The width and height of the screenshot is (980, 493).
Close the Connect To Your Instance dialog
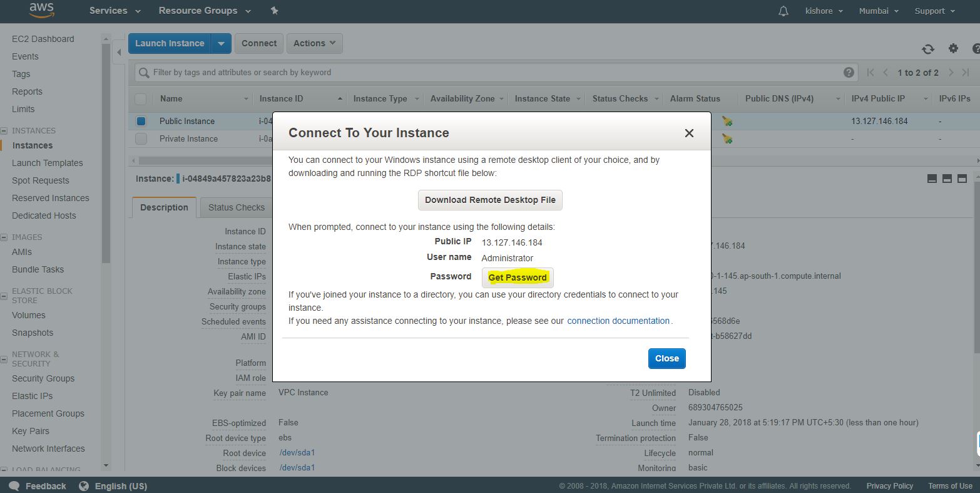point(689,133)
